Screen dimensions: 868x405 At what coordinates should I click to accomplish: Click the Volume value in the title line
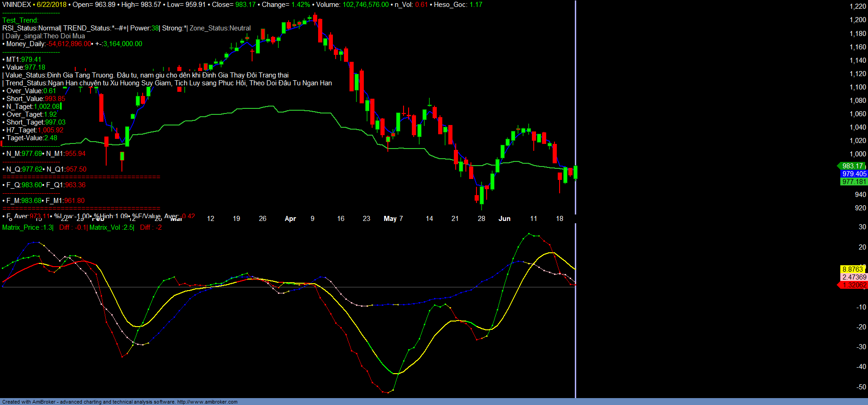(x=365, y=5)
